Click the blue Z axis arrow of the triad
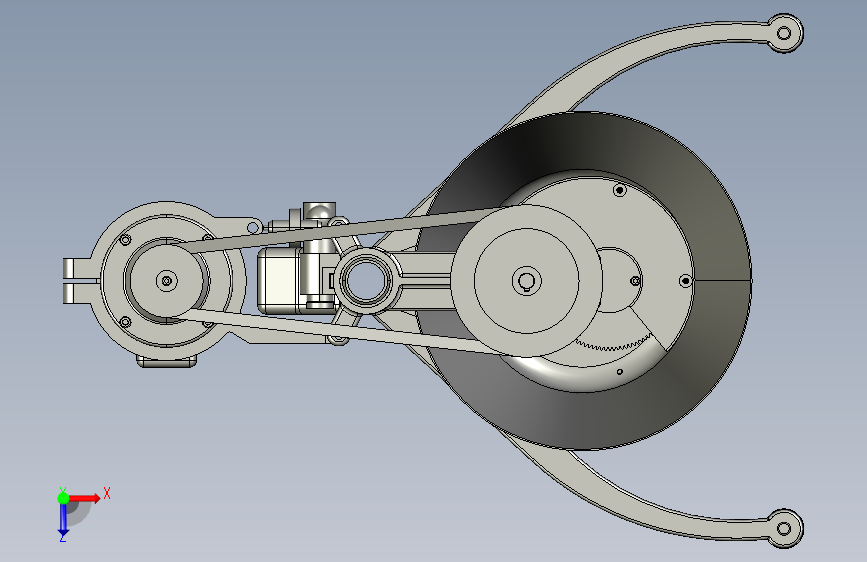Screen dimensions: 867x562 tap(63, 519)
